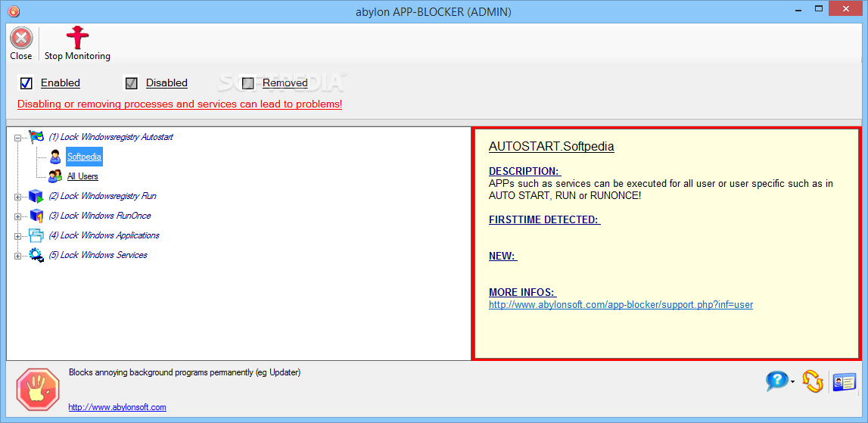868x423 pixels.
Task: Select the All Users tree entry
Action: click(x=82, y=176)
